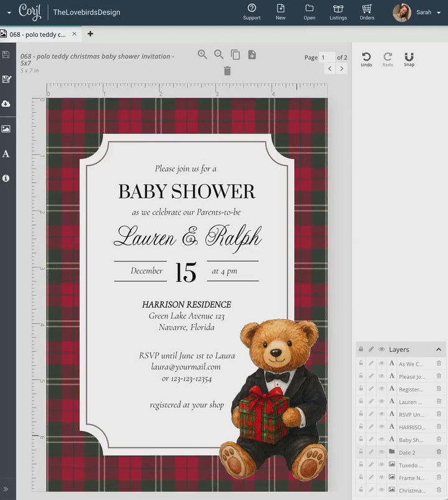Open the Sarah account dropdown

[x=439, y=12]
